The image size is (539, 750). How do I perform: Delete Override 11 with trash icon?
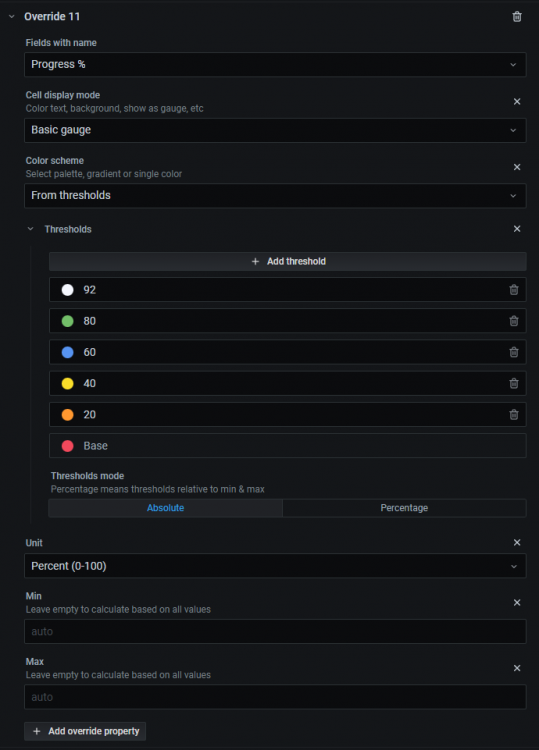(x=517, y=17)
